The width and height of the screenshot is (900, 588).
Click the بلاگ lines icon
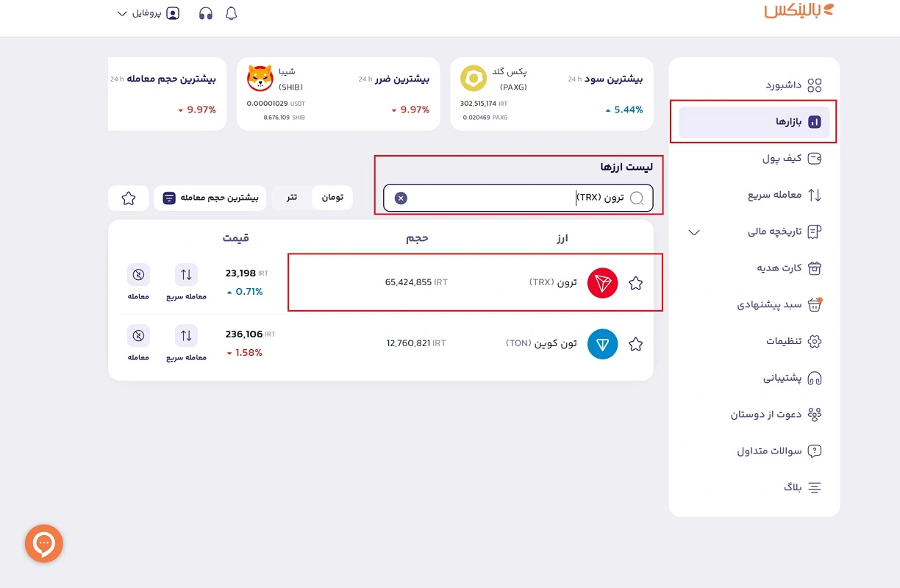coord(814,487)
